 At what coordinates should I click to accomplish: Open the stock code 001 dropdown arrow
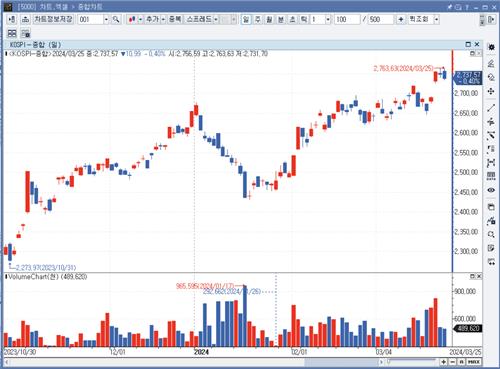pos(106,20)
